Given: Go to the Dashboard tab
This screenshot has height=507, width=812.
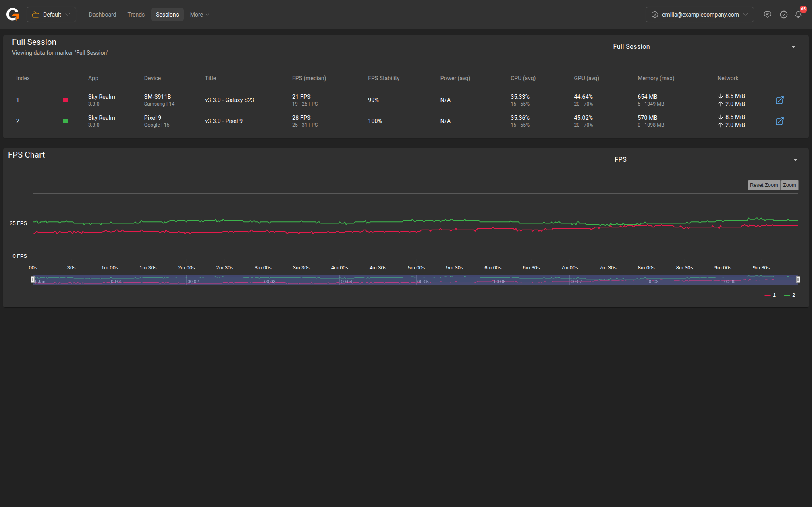Looking at the screenshot, I should (102, 15).
